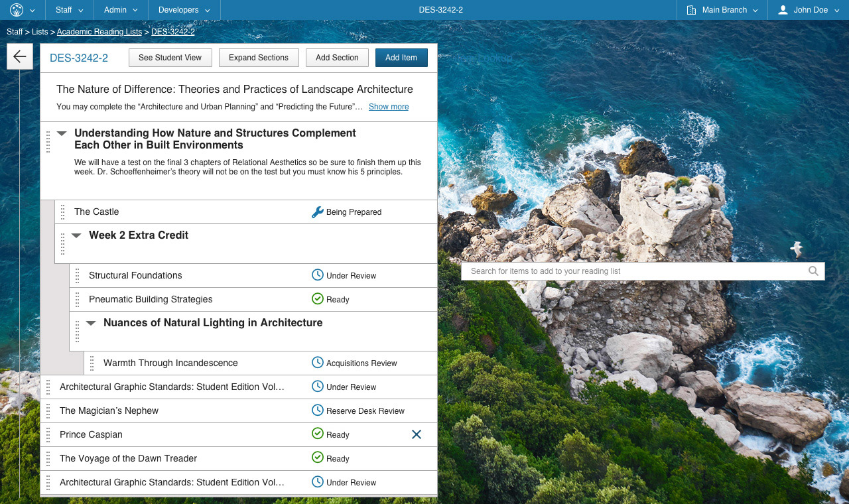Open the Developers menu
Image resolution: width=849 pixels, height=504 pixels.
click(184, 10)
